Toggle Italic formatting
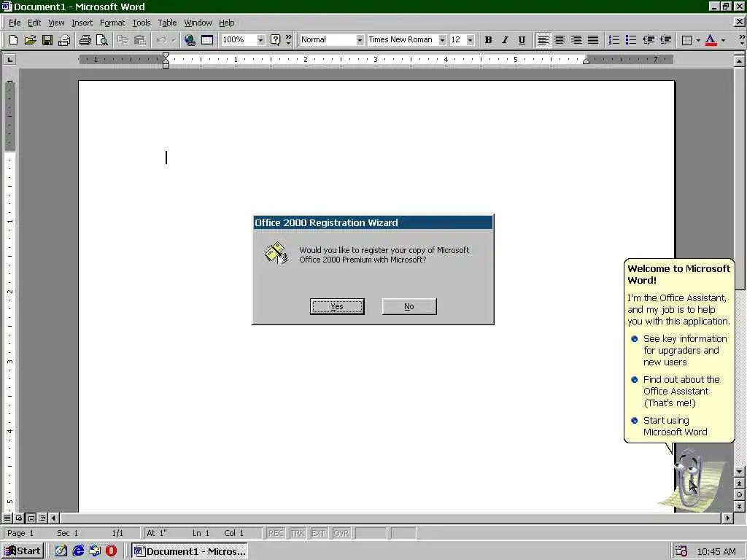 click(x=505, y=40)
